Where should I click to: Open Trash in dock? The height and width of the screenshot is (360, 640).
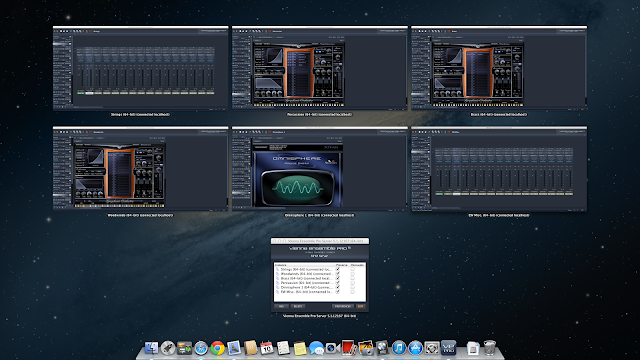point(489,348)
